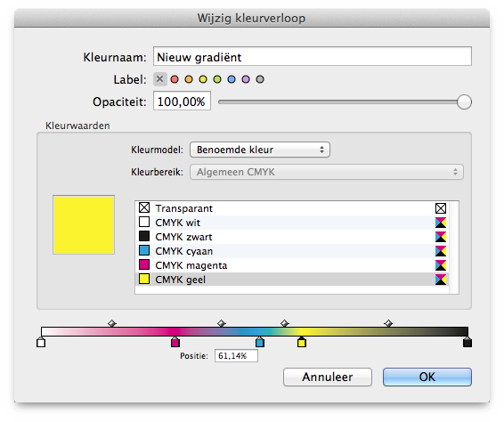Select the cyan gradient stop marker

(x=260, y=342)
